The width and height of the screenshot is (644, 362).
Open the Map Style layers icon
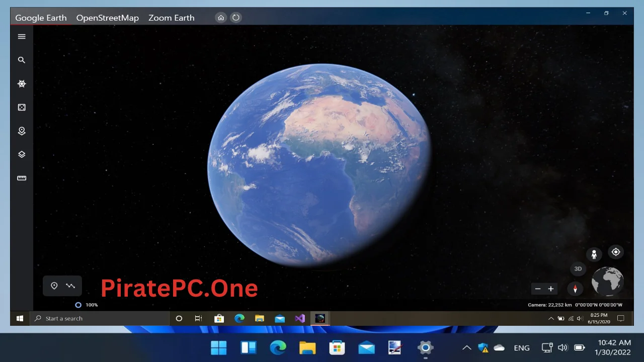[22, 154]
